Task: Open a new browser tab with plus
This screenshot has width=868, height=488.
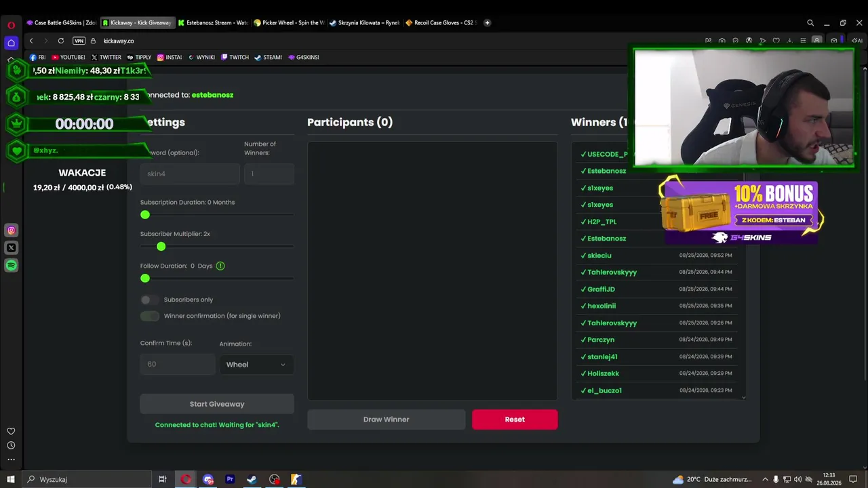Action: pyautogui.click(x=487, y=22)
